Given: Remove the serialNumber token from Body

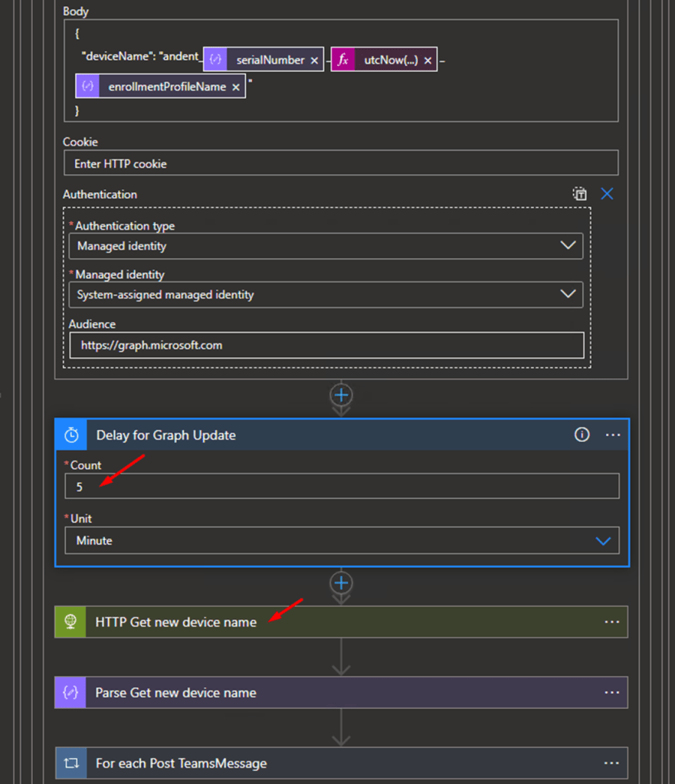Looking at the screenshot, I should coord(314,61).
